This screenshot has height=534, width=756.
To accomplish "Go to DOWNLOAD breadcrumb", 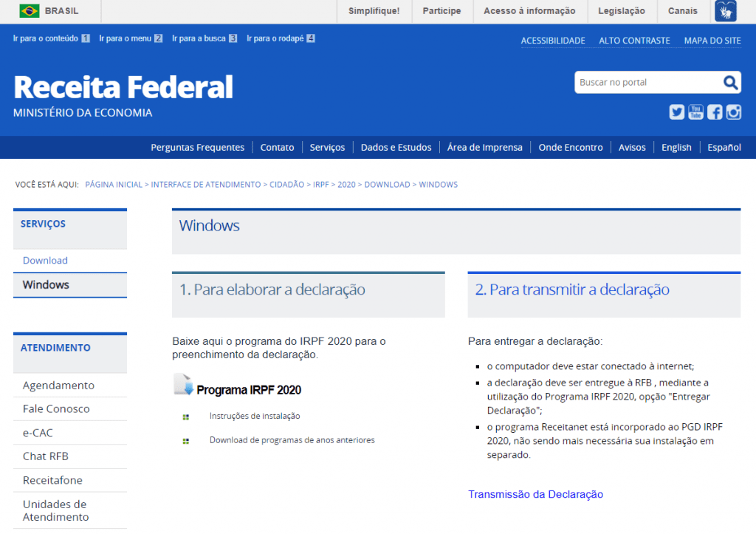I will click(x=387, y=185).
